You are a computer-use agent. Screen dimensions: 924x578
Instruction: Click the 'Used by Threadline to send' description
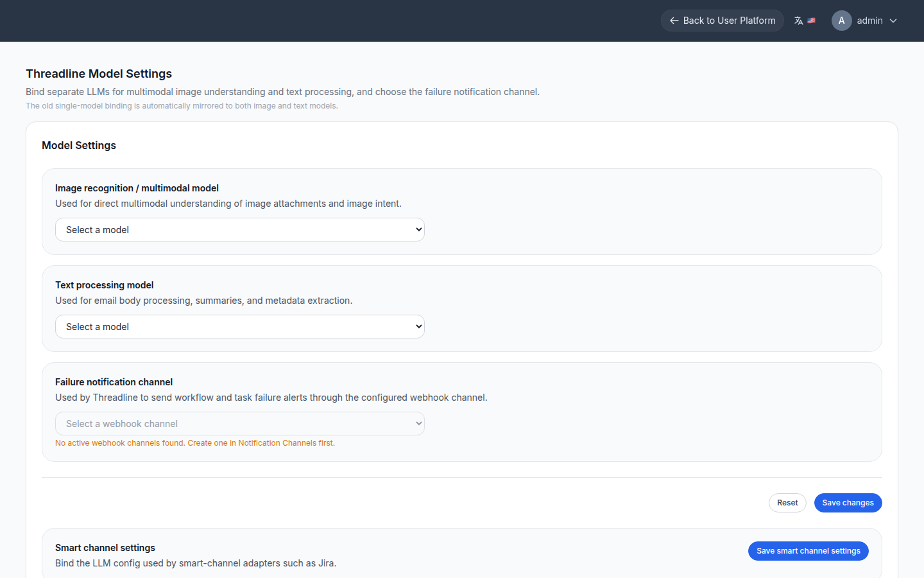271,398
